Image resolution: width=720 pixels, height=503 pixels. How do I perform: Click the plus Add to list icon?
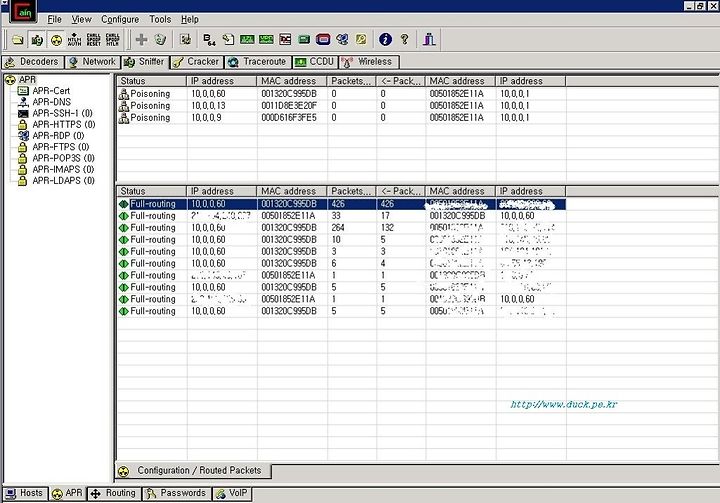141,40
